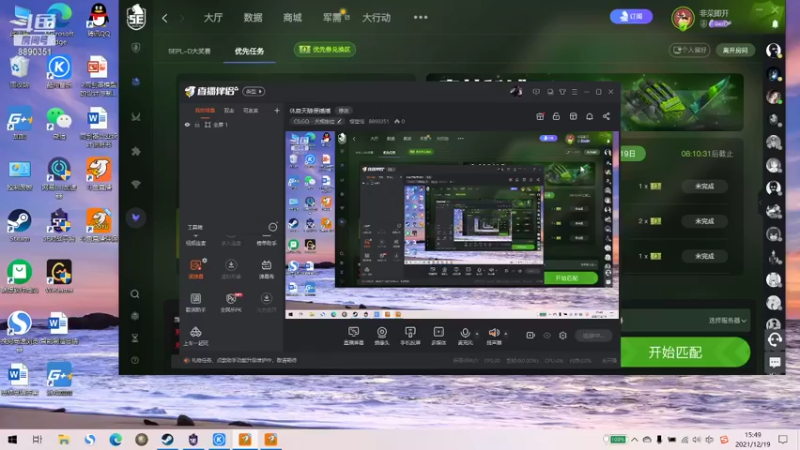Open the WeChat desktop shortcut
800x450 pixels.
click(59, 123)
